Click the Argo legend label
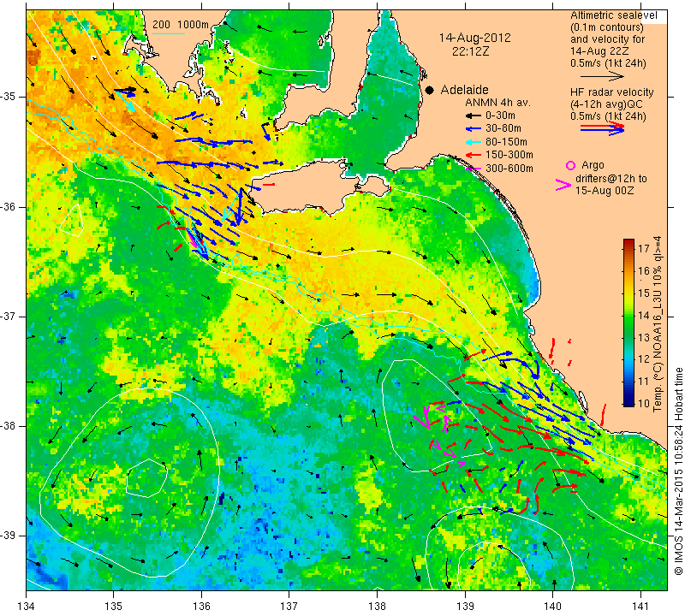Image resolution: width=685 pixels, height=616 pixels. 593,165
